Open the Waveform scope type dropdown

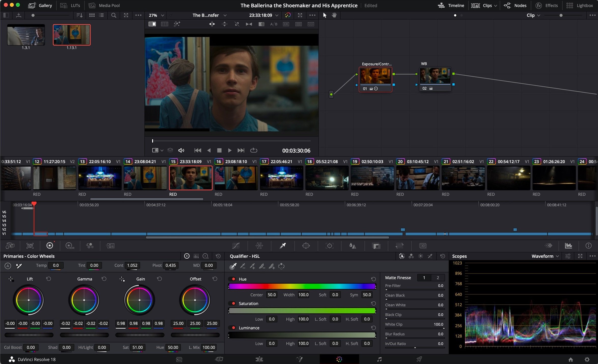545,256
